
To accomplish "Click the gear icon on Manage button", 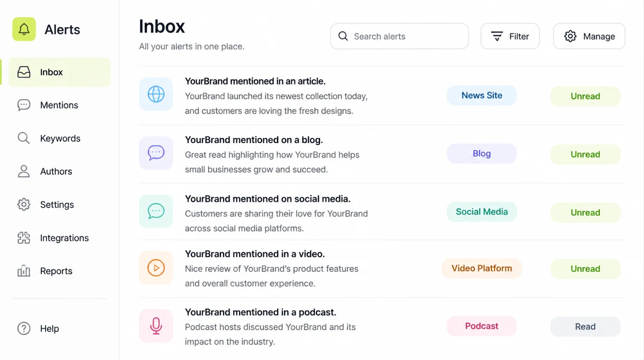I will click(x=570, y=36).
